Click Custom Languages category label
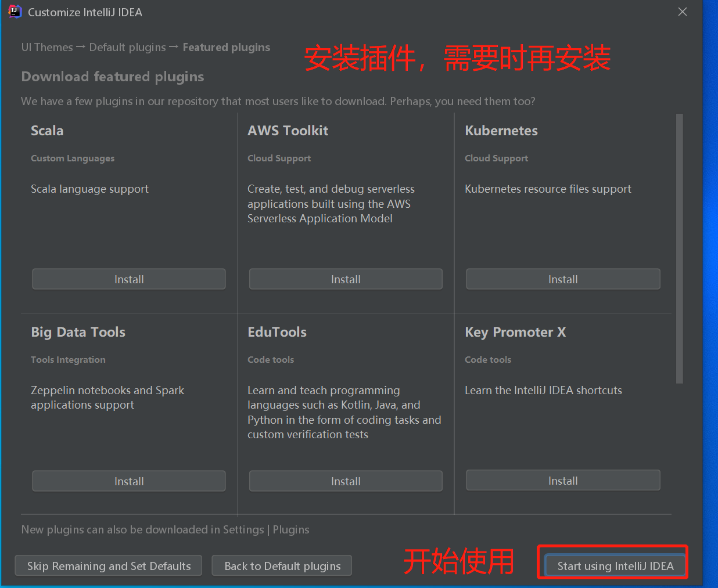Viewport: 718px width, 588px height. click(x=73, y=158)
